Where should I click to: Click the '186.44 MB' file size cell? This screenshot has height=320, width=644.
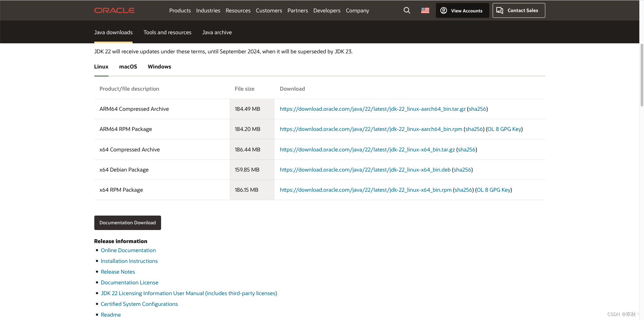(x=252, y=149)
